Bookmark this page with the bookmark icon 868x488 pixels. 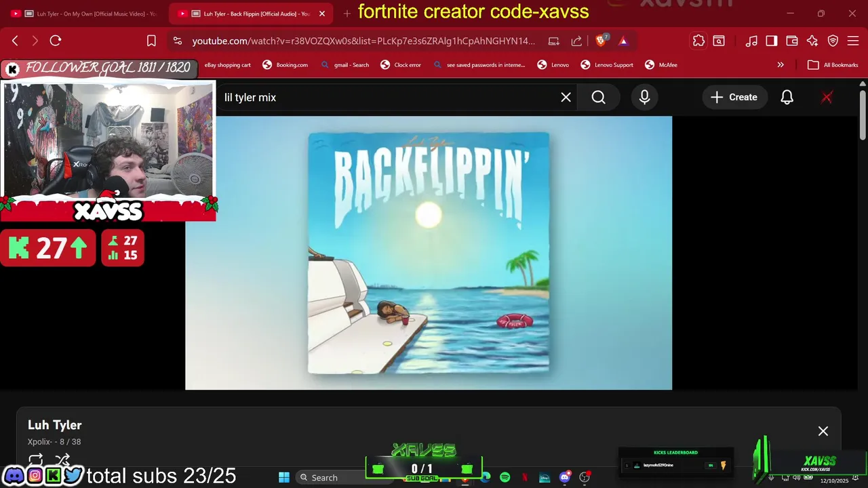pyautogui.click(x=151, y=41)
